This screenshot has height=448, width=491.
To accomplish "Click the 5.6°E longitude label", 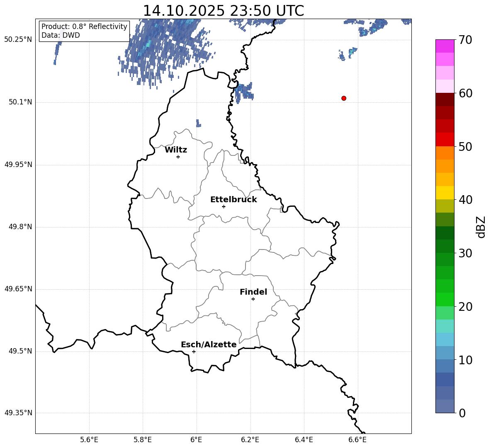I will point(89,440).
